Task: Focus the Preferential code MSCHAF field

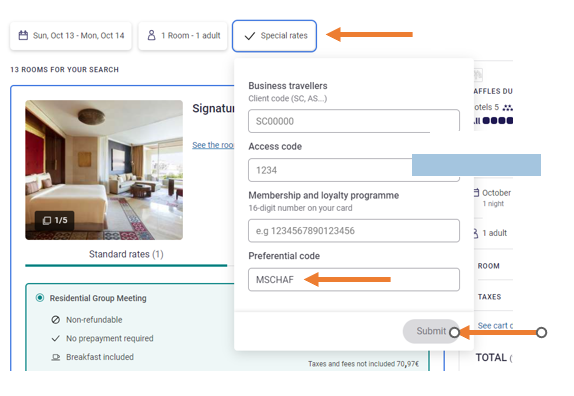Action: 354,280
